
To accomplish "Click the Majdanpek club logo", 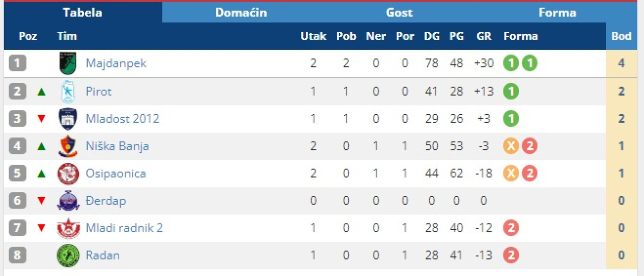I will (x=68, y=63).
